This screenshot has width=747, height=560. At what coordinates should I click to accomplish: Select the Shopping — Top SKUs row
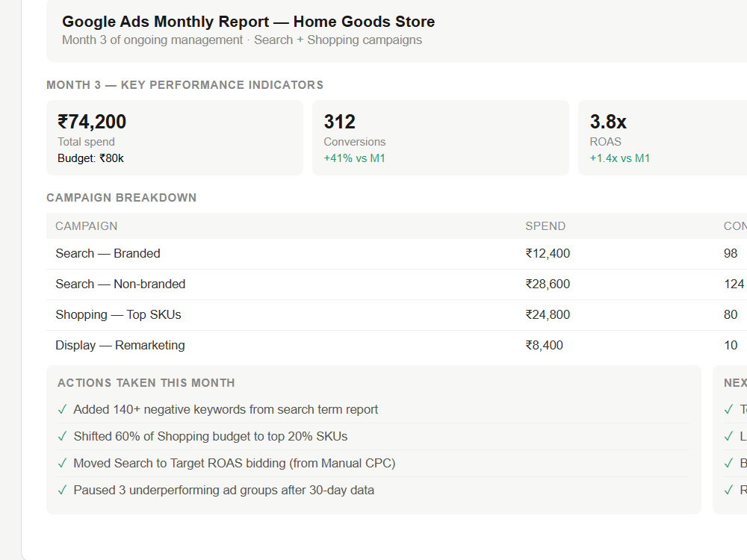click(397, 315)
